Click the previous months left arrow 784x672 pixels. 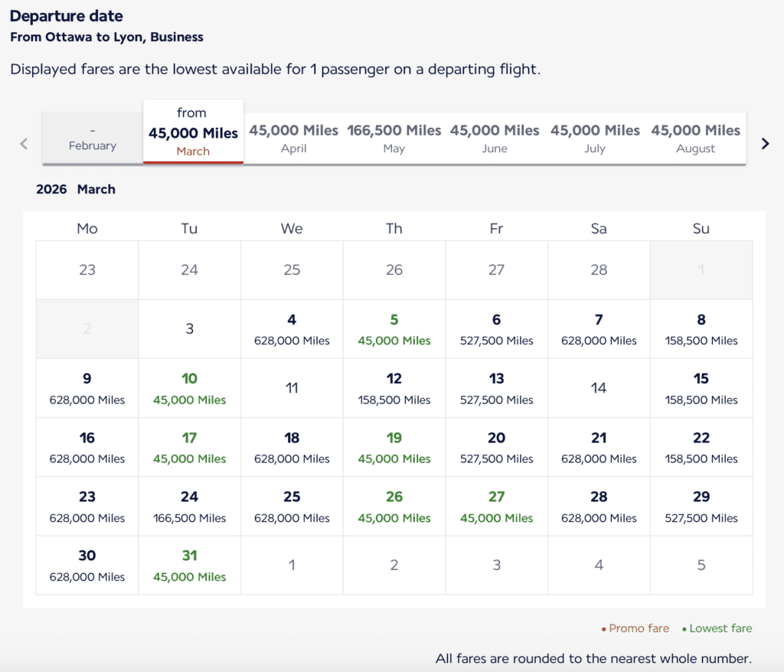tap(24, 143)
